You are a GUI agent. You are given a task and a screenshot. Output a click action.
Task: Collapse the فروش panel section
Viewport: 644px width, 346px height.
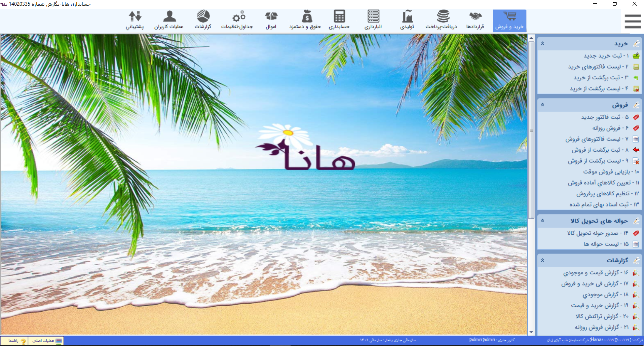pos(542,105)
